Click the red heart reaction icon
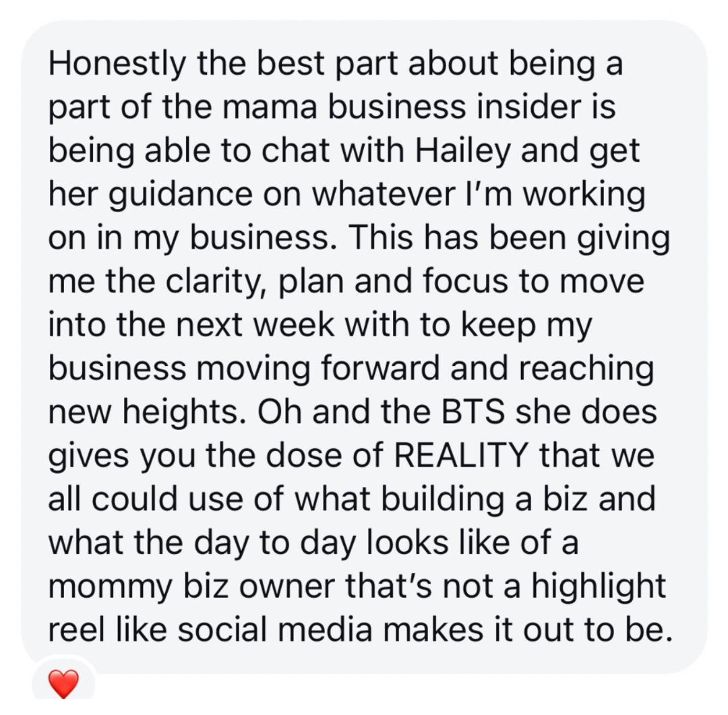 (x=63, y=683)
